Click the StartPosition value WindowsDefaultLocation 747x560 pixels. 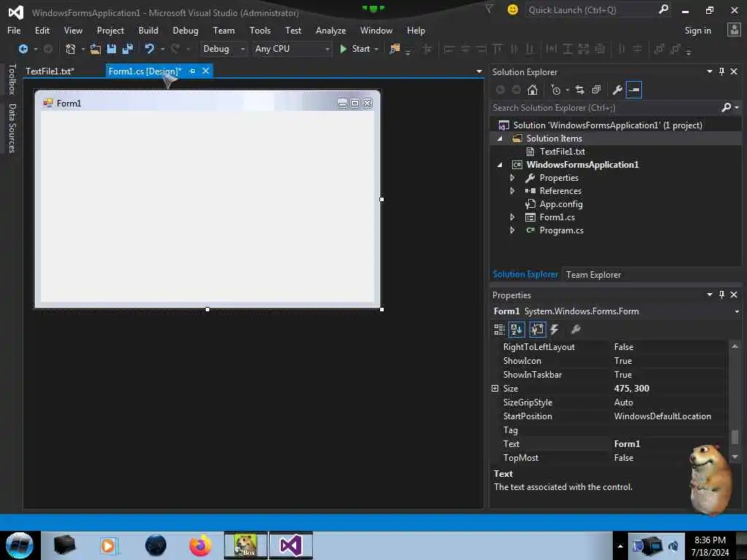pyautogui.click(x=662, y=416)
